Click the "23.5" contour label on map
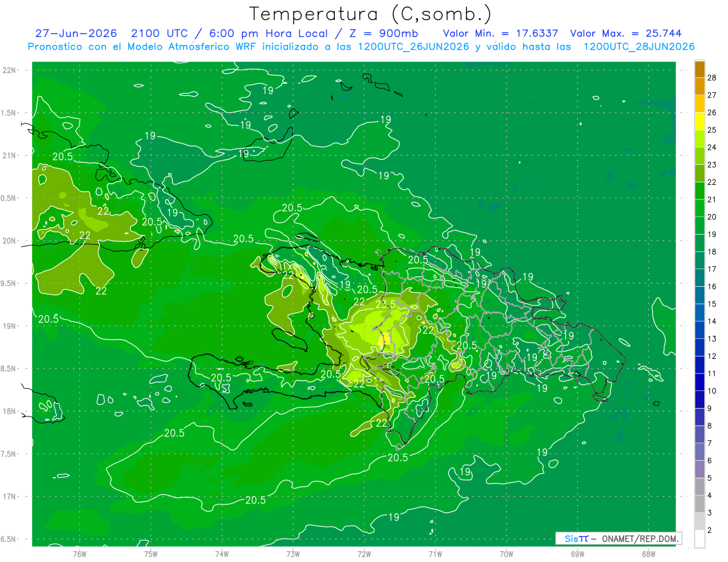 (x=385, y=304)
